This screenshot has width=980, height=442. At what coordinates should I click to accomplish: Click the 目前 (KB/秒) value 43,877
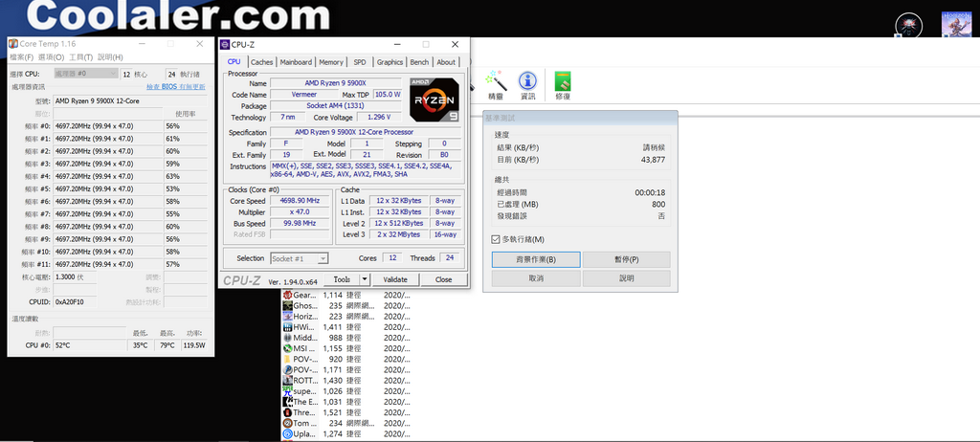(x=653, y=160)
